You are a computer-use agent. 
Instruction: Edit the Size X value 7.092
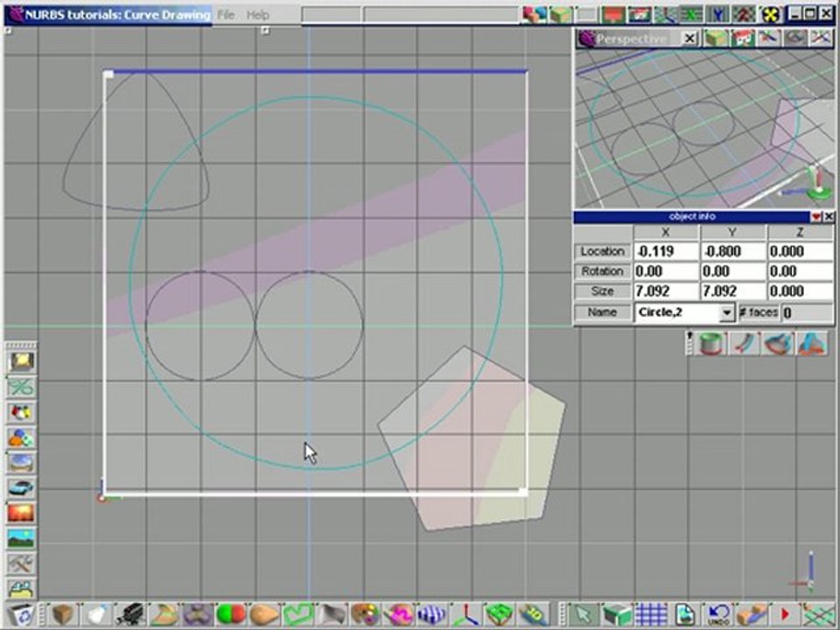click(x=667, y=290)
